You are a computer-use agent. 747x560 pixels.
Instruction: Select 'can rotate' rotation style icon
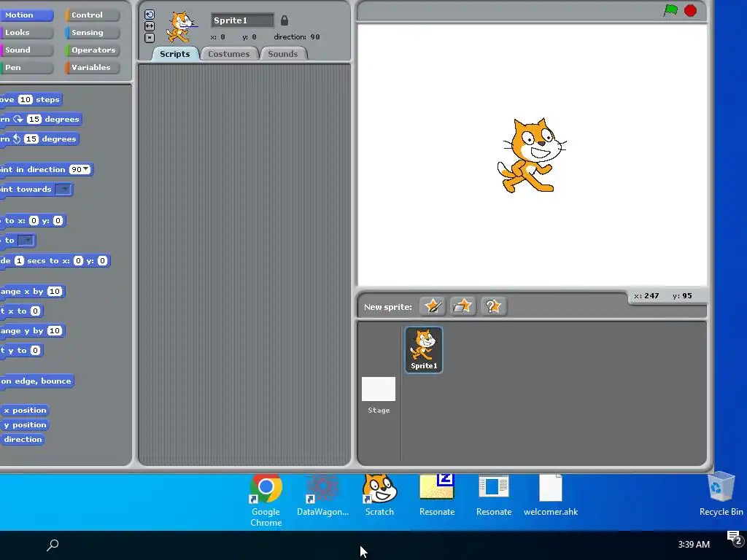coord(150,15)
